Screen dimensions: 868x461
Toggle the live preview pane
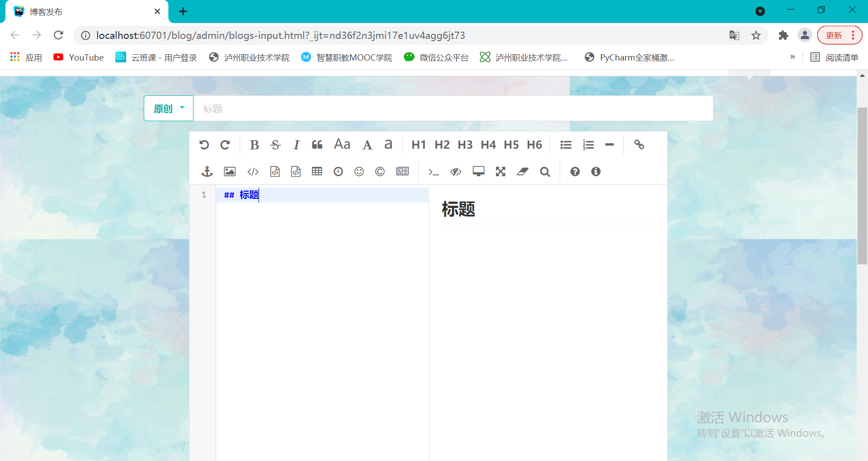(455, 172)
